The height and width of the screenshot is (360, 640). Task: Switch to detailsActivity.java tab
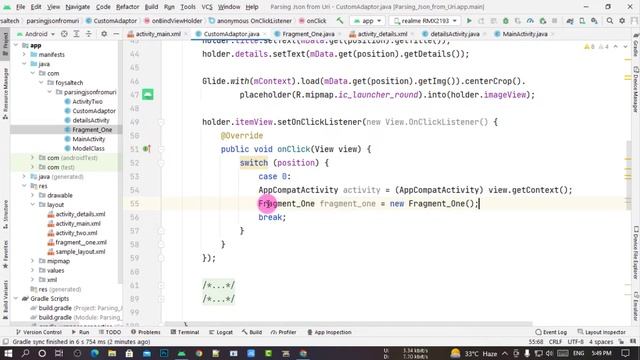click(x=455, y=34)
